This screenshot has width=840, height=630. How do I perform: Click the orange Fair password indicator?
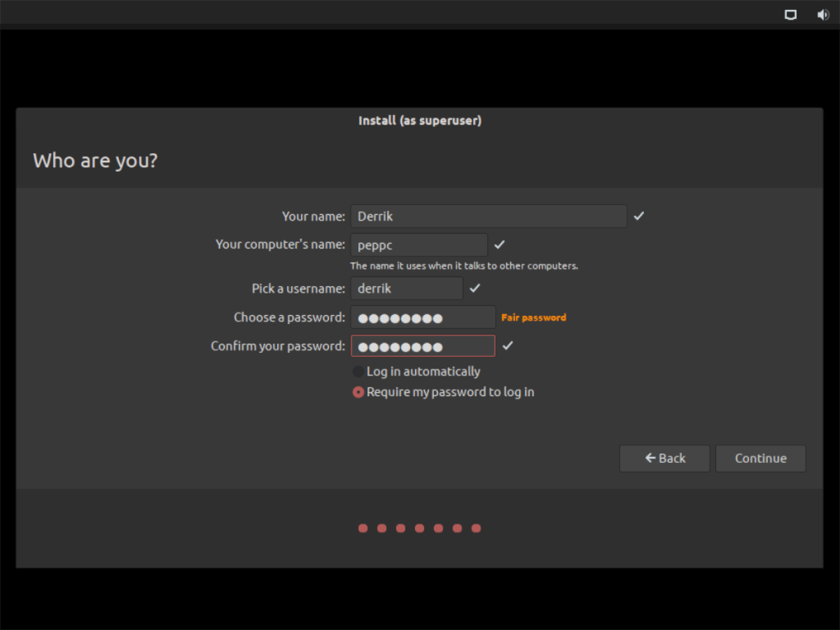pyautogui.click(x=533, y=317)
